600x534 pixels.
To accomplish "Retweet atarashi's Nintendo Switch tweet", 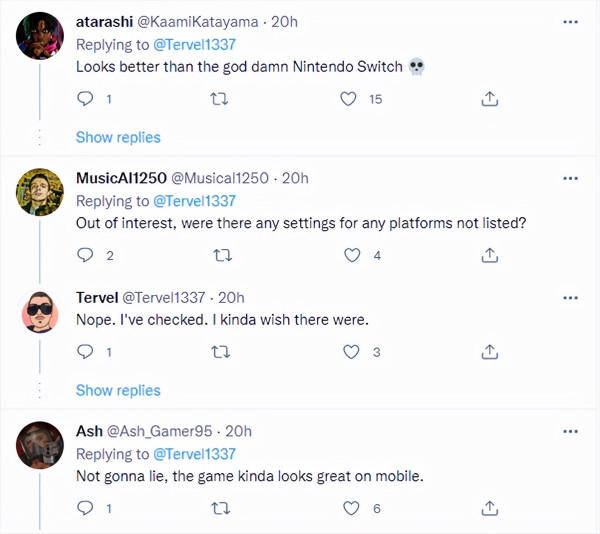I will 217,99.
